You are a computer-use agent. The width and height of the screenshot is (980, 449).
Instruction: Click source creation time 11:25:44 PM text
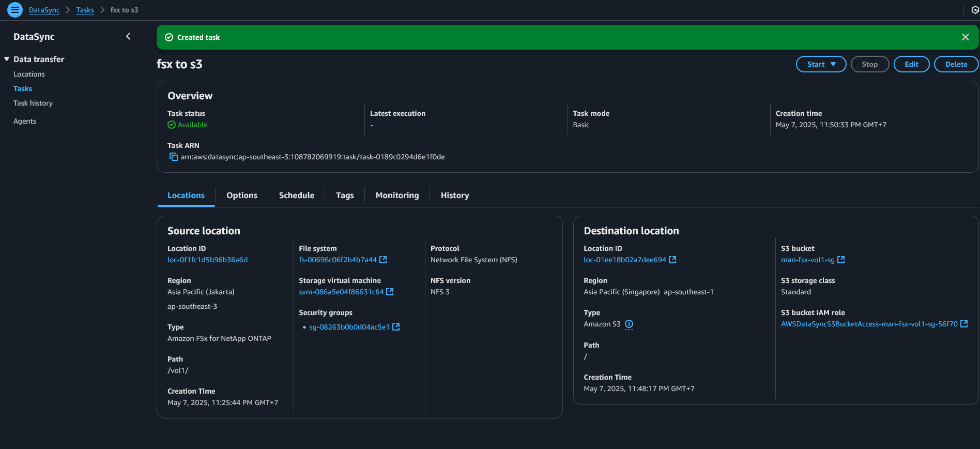[223, 402]
